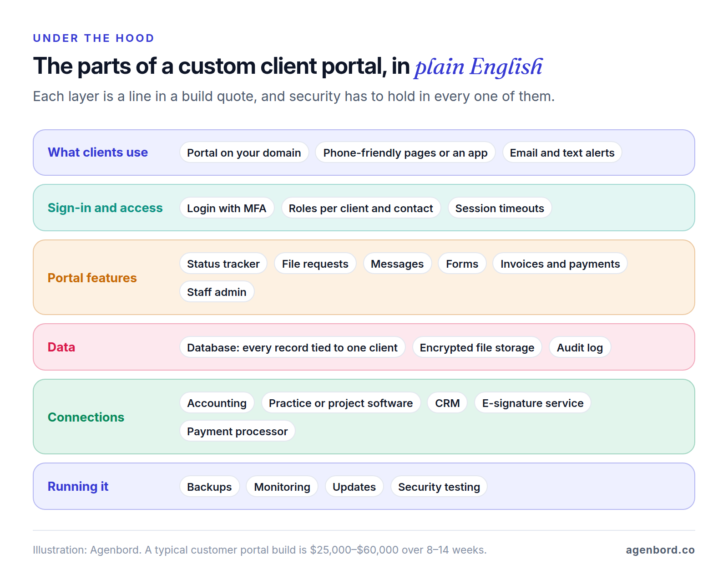Click the 'Backups' chip
728x580 pixels.
209,487
